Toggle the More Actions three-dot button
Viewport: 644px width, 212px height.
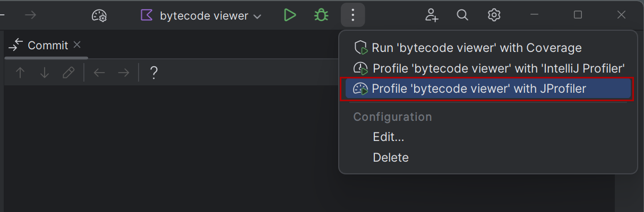[353, 15]
